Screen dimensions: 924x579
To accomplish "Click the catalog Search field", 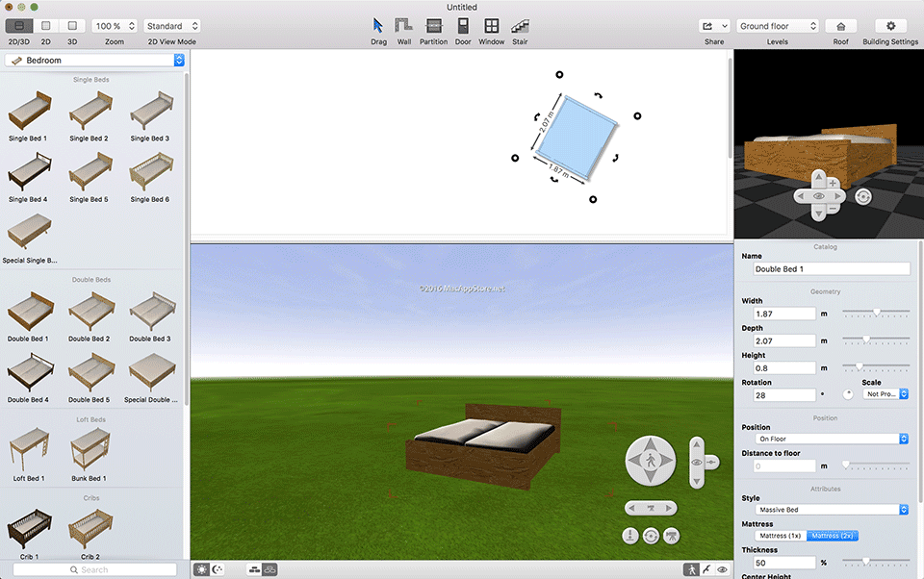I will (94, 569).
